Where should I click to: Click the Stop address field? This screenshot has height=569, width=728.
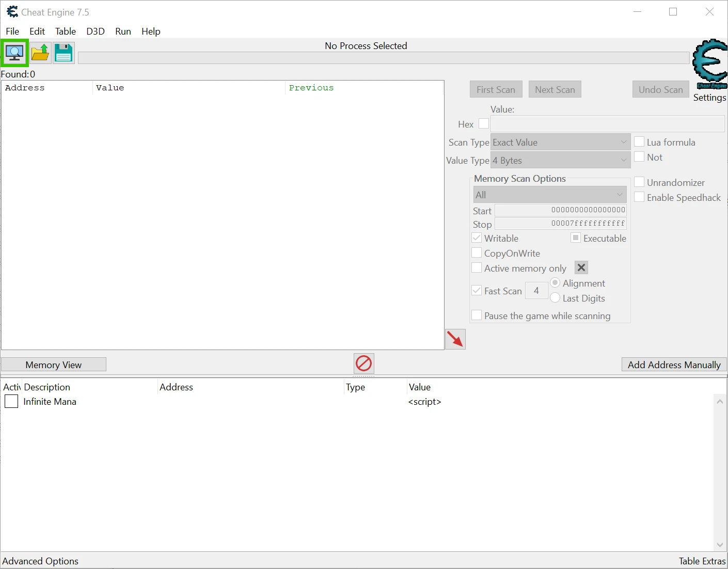pos(561,224)
